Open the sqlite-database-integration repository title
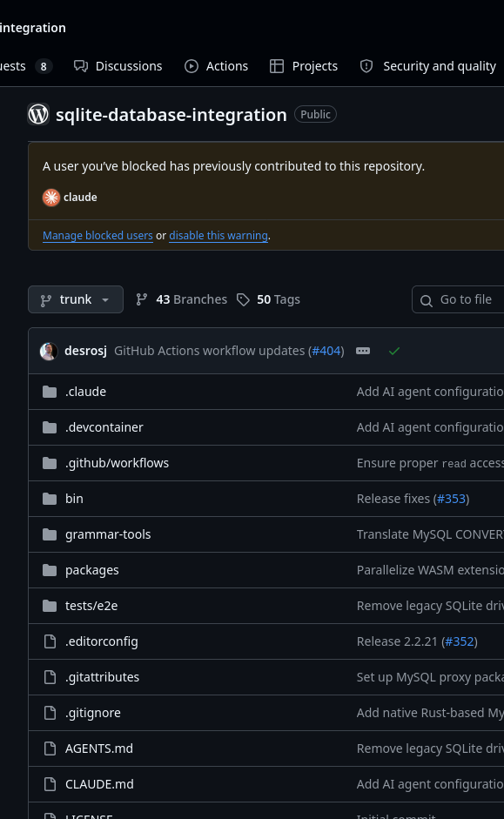The height and width of the screenshot is (819, 504). click(171, 114)
